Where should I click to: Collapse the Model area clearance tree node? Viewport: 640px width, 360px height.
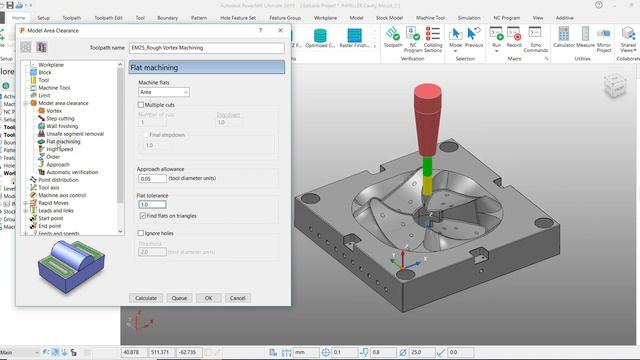point(26,103)
